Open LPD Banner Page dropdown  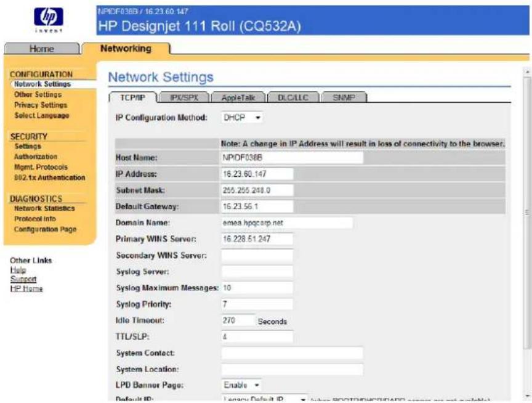(x=241, y=385)
